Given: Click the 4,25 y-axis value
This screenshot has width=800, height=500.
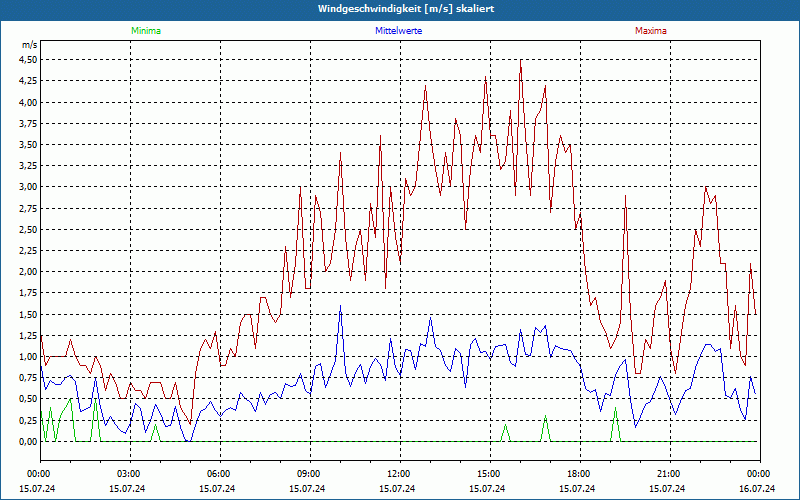Looking at the screenshot, I should tap(28, 81).
